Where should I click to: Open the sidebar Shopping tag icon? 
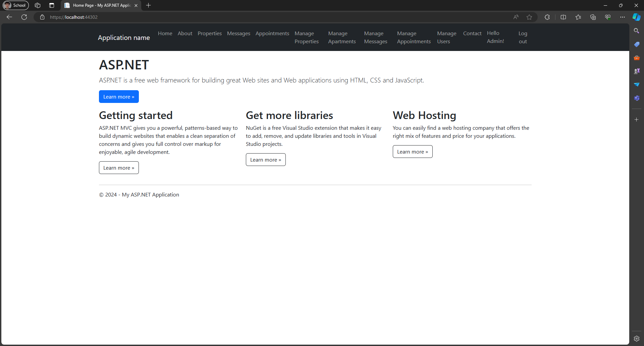[637, 44]
